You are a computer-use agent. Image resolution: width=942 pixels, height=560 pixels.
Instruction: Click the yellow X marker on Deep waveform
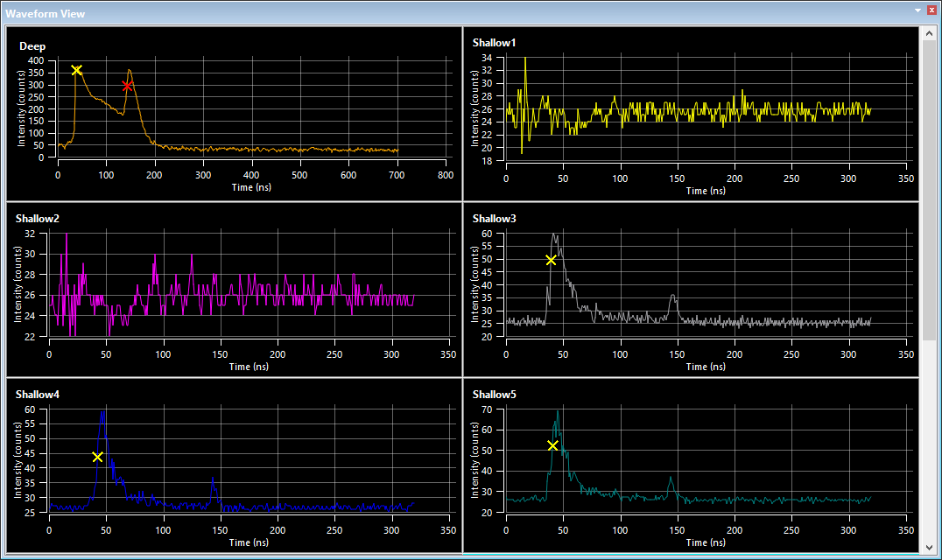click(76, 70)
